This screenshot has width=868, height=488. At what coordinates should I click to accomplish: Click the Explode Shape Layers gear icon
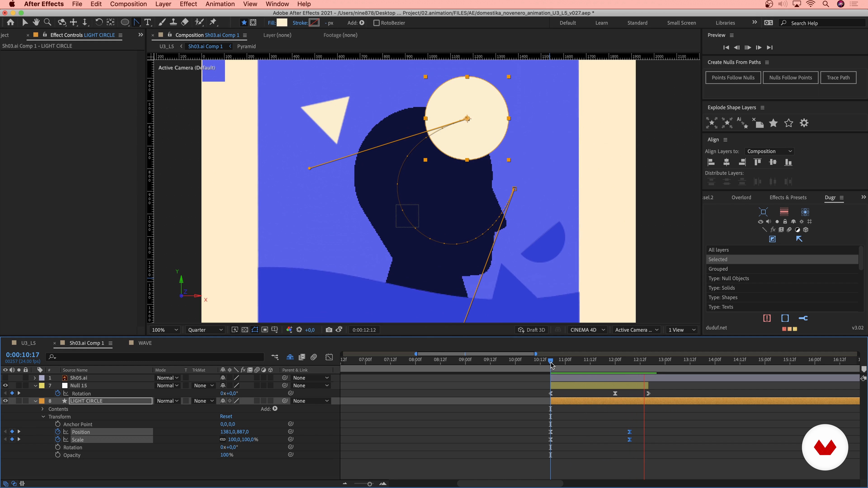[x=804, y=123]
